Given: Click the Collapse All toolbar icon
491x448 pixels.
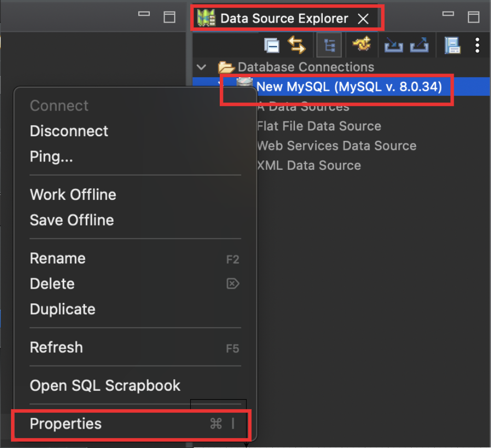Looking at the screenshot, I should [271, 45].
